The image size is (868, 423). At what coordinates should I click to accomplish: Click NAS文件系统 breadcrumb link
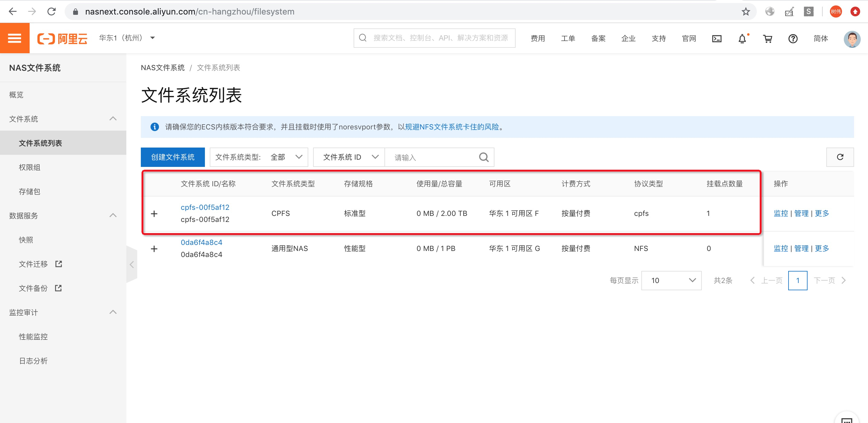(162, 67)
